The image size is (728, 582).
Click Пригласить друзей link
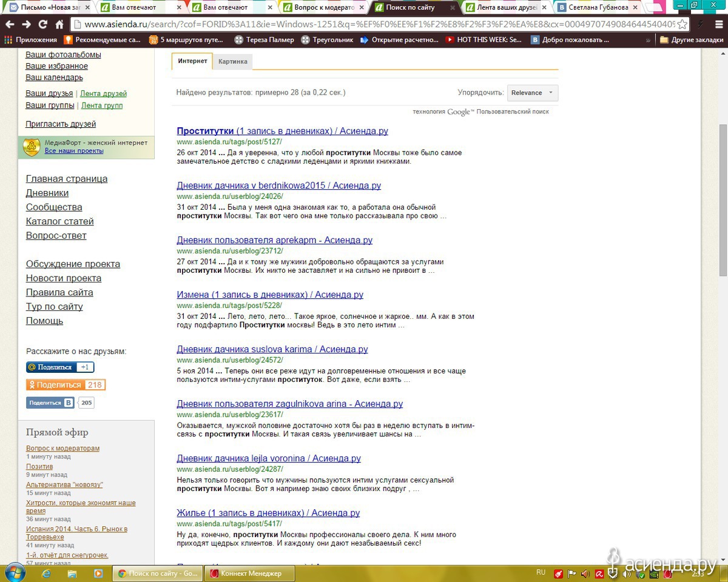click(x=61, y=124)
